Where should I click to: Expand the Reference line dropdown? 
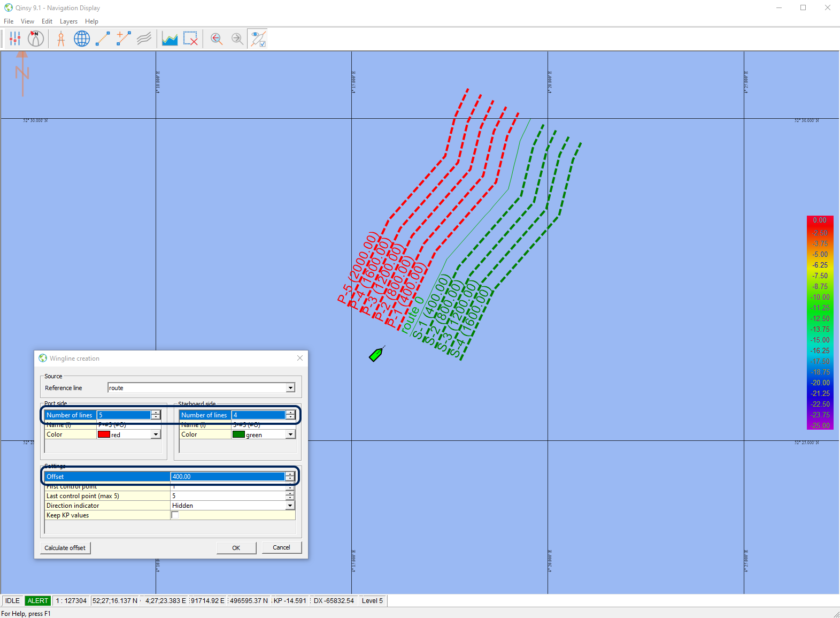[x=290, y=388]
